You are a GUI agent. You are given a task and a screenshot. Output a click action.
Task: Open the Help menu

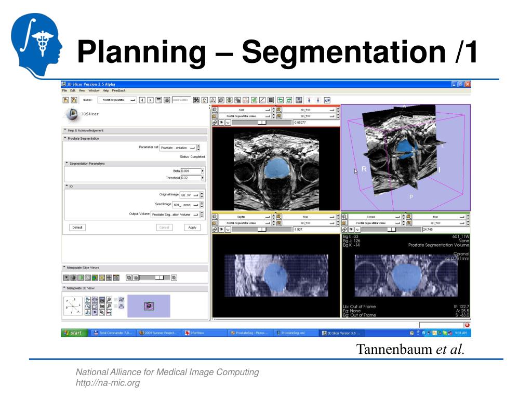click(105, 90)
